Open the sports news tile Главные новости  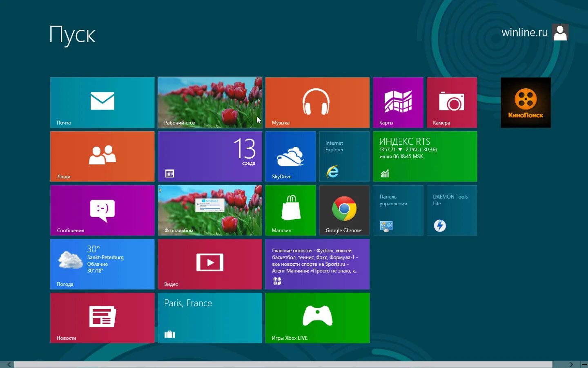(317, 264)
